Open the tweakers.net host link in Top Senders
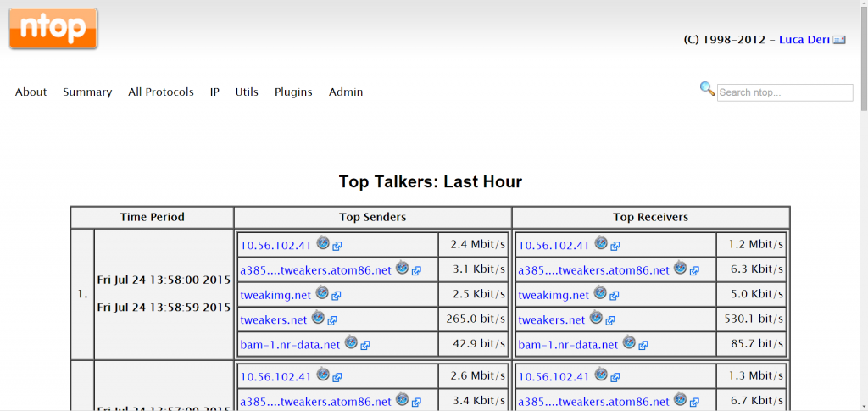The width and height of the screenshot is (868, 411). click(273, 320)
